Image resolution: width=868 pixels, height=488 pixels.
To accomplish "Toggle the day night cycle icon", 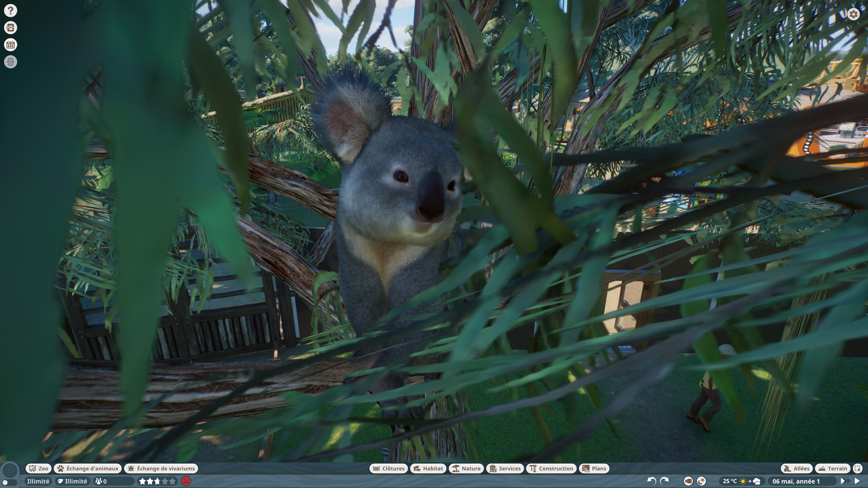I will point(701,481).
